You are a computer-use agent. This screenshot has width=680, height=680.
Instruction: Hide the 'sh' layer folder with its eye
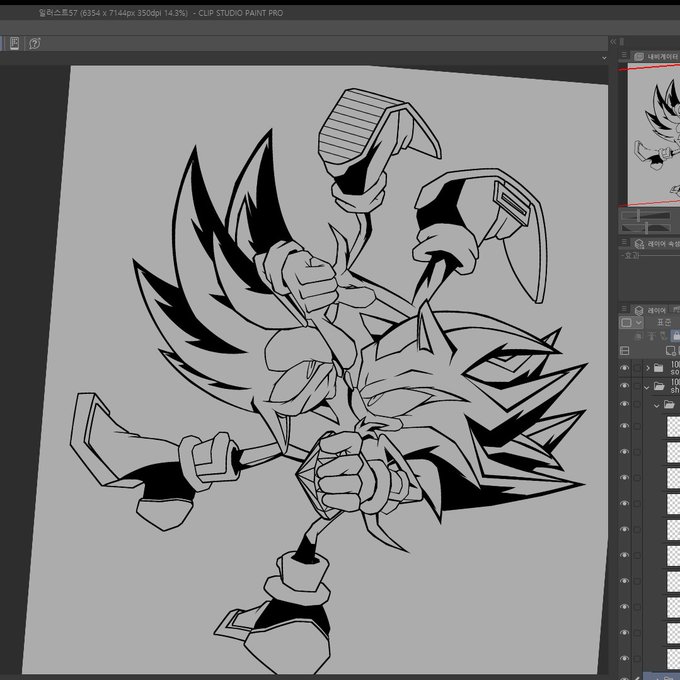click(x=624, y=386)
